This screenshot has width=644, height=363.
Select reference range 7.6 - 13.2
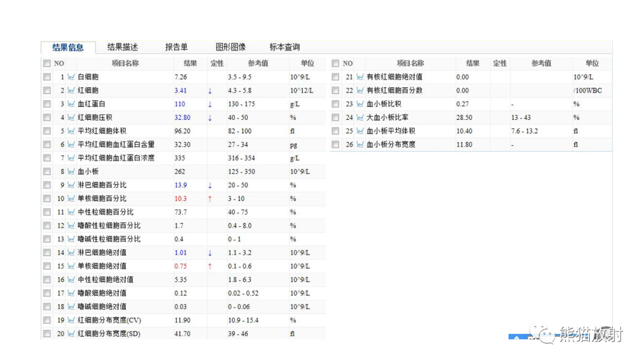[525, 131]
